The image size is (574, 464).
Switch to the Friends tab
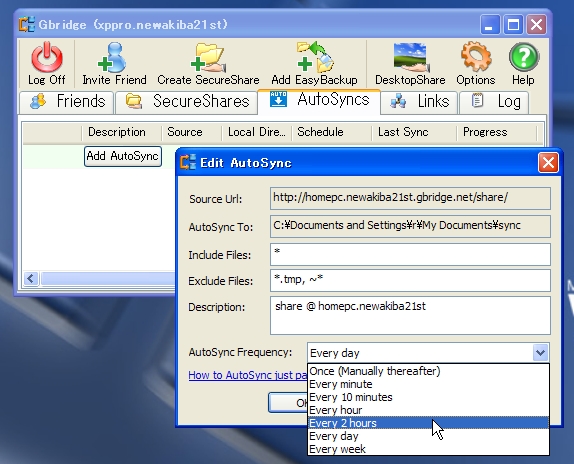[67, 102]
